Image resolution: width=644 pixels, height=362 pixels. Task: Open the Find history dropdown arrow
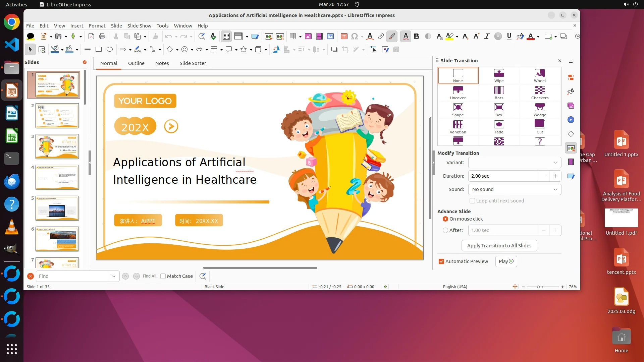(113, 276)
